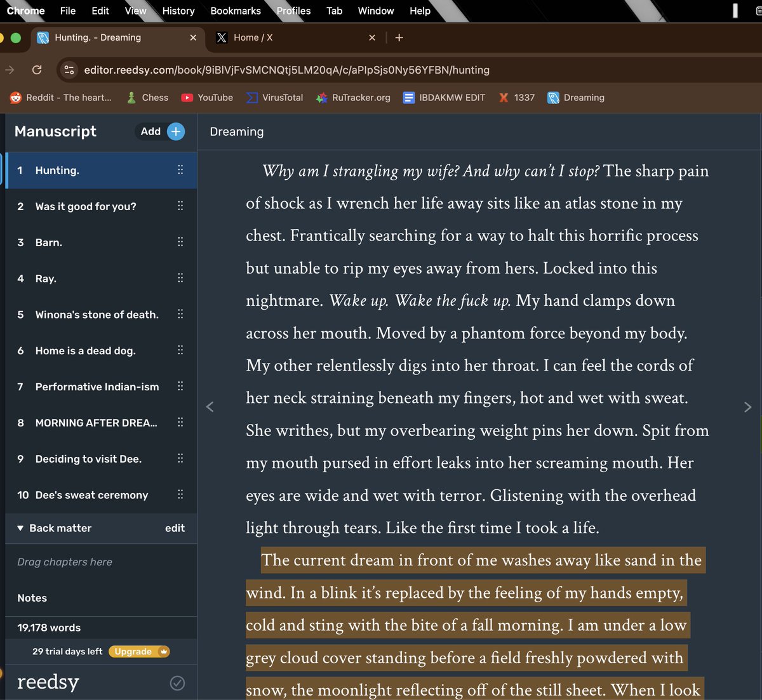This screenshot has height=700, width=762.
Task: Open the File menu
Action: tap(68, 11)
